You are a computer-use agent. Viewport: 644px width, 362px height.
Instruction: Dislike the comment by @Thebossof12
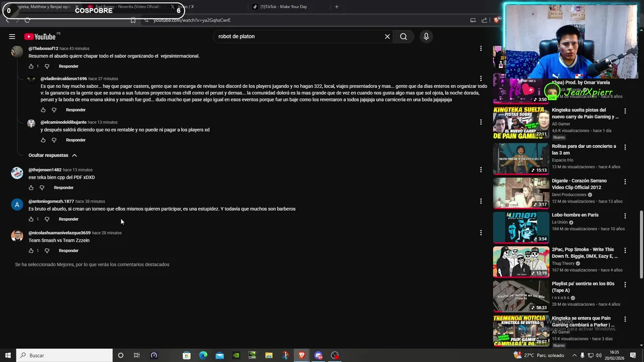47,66
